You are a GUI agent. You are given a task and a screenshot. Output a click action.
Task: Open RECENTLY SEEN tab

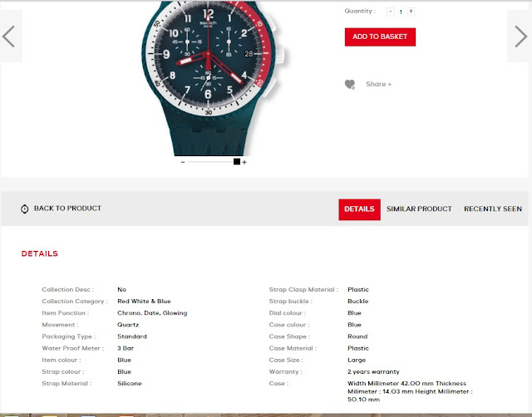pos(493,208)
